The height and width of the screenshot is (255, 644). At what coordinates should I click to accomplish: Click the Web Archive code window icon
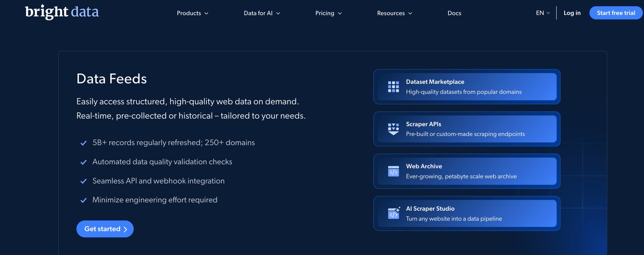coord(393,171)
